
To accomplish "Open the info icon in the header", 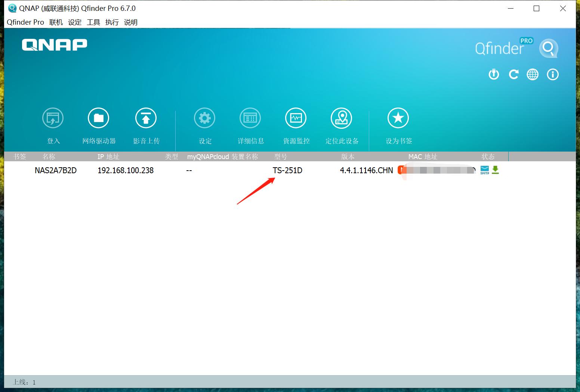I will 553,75.
